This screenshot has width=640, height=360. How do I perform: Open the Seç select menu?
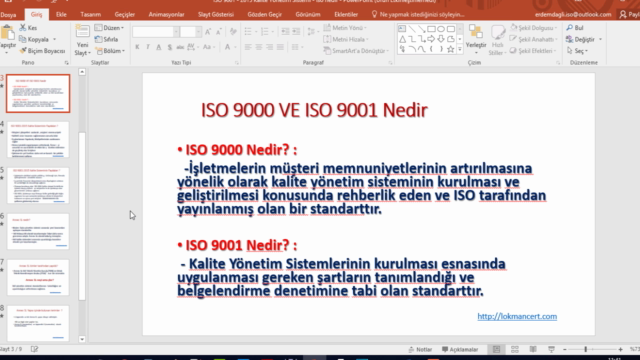pos(577,51)
